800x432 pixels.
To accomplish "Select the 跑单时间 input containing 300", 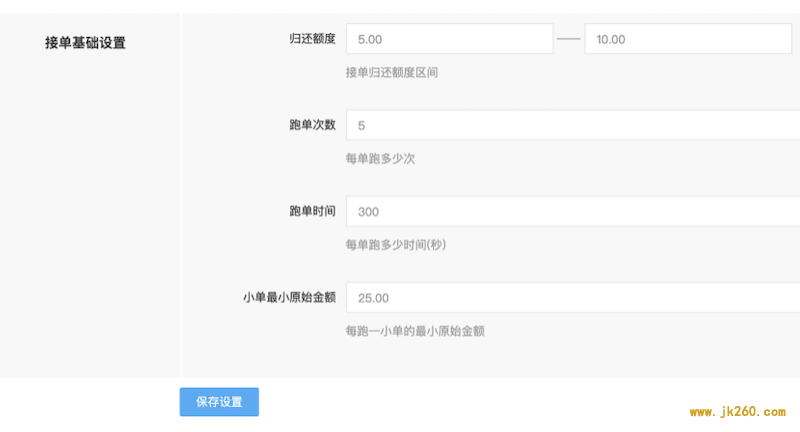I will 573,211.
